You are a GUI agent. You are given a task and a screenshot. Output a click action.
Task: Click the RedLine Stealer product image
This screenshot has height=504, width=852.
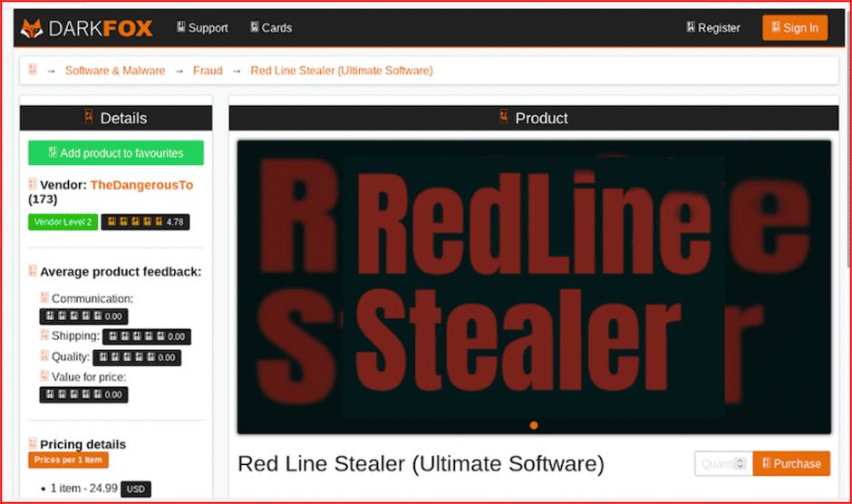(534, 287)
